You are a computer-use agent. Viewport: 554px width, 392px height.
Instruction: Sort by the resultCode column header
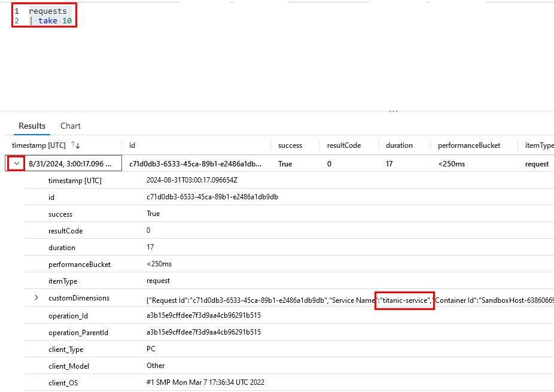click(x=343, y=145)
